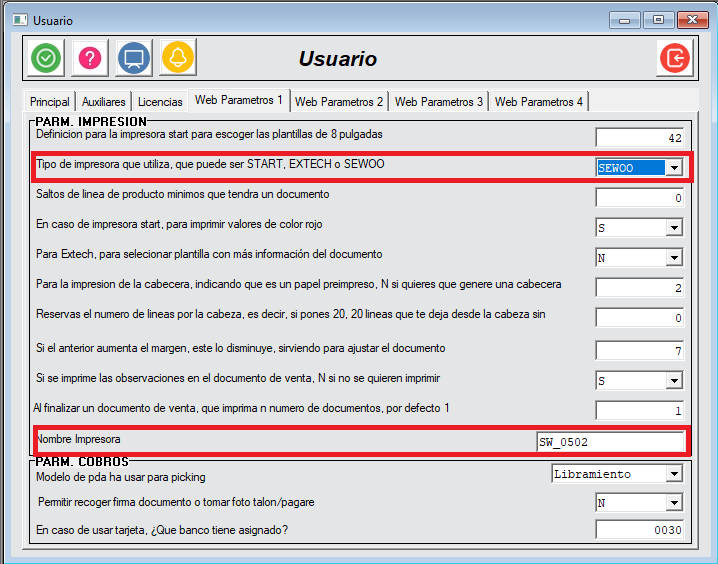
Task: Switch to Web Parametros 2 tab
Action: tap(339, 102)
